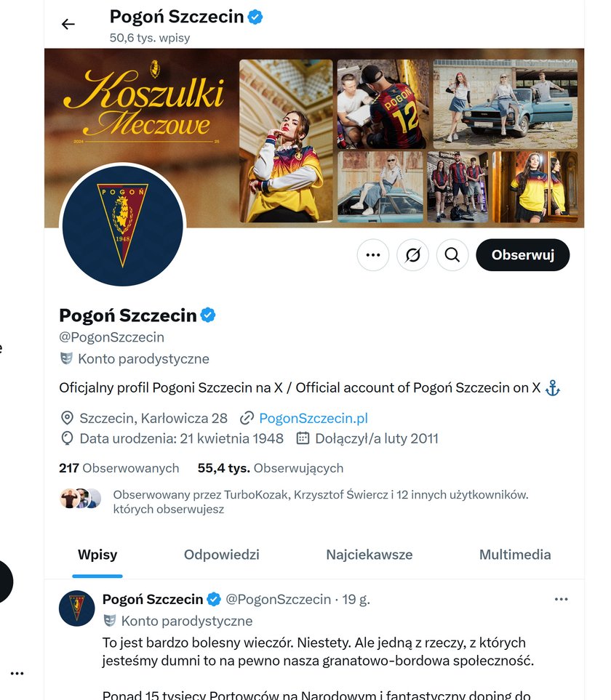Click post author avatar in the feed
Image resolution: width=611 pixels, height=700 pixels.
77,608
